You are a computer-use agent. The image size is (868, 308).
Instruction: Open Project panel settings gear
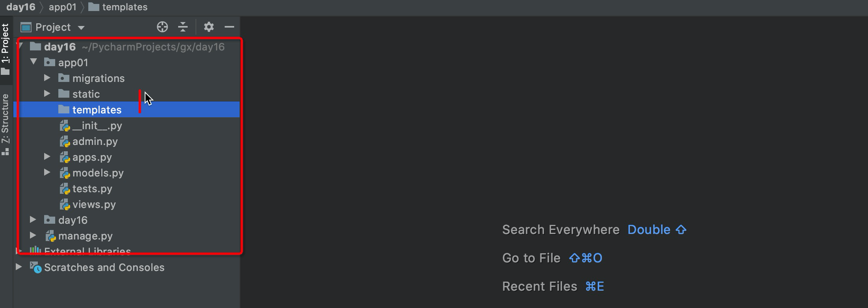(x=209, y=27)
